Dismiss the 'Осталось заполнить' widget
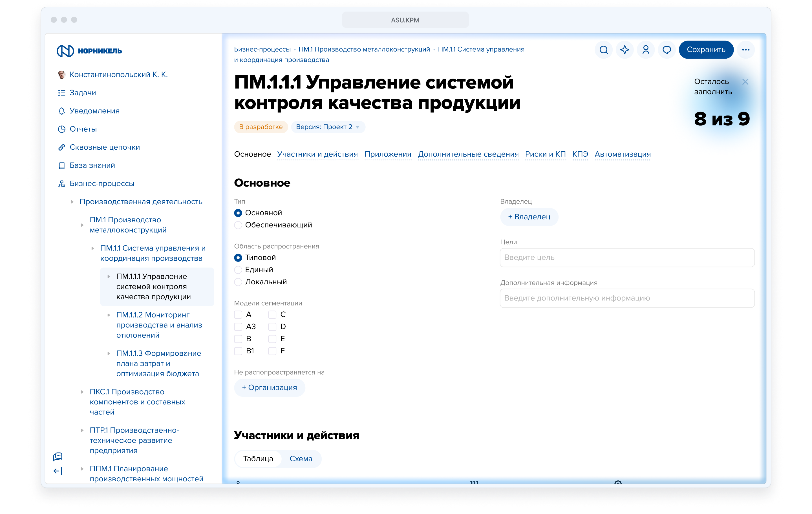The image size is (812, 514). pyautogui.click(x=745, y=81)
